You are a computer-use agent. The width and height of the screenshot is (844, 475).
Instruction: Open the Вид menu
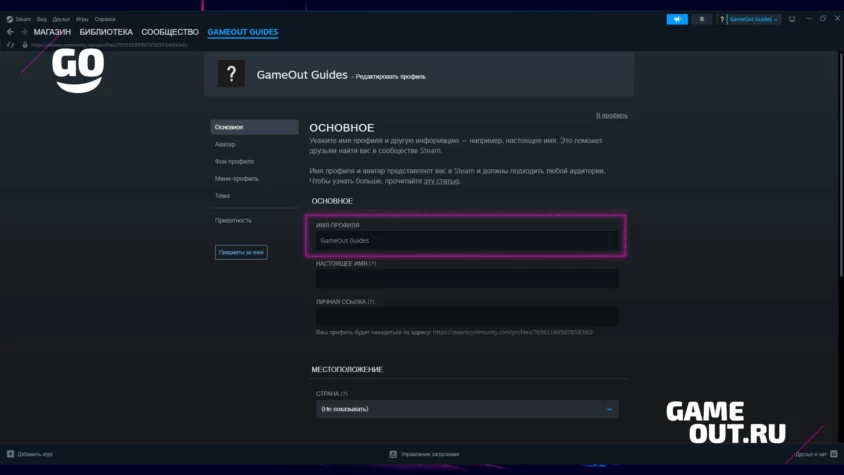coord(41,19)
